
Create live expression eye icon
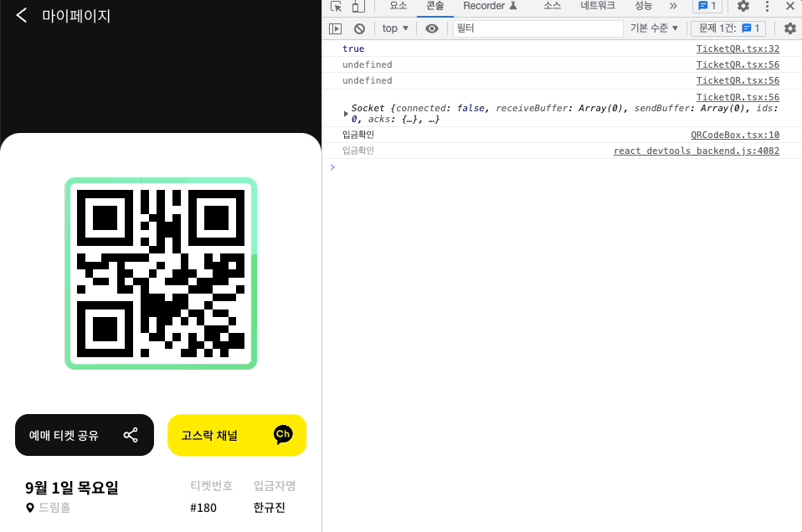point(432,28)
